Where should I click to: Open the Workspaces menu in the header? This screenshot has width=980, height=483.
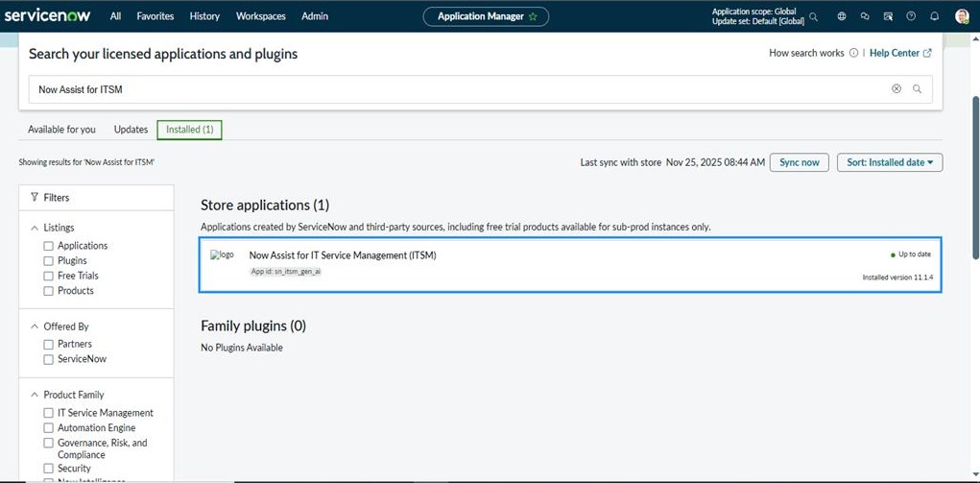coord(260,16)
